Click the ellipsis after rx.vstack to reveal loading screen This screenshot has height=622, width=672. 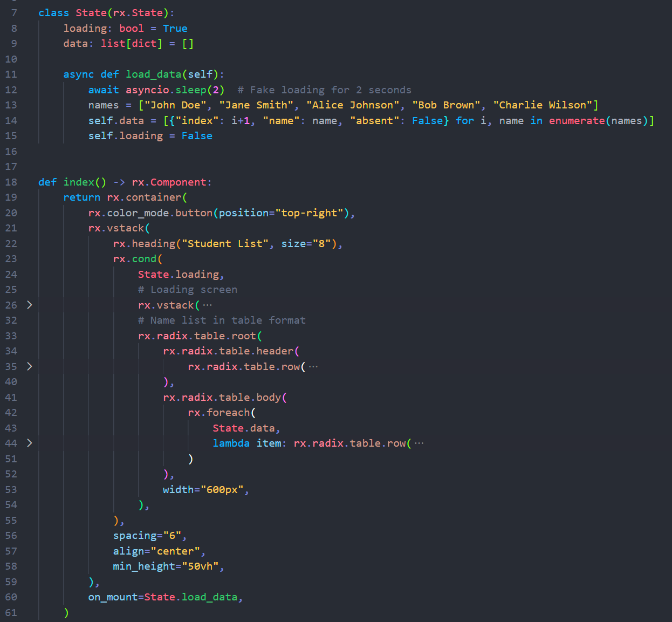click(x=207, y=305)
